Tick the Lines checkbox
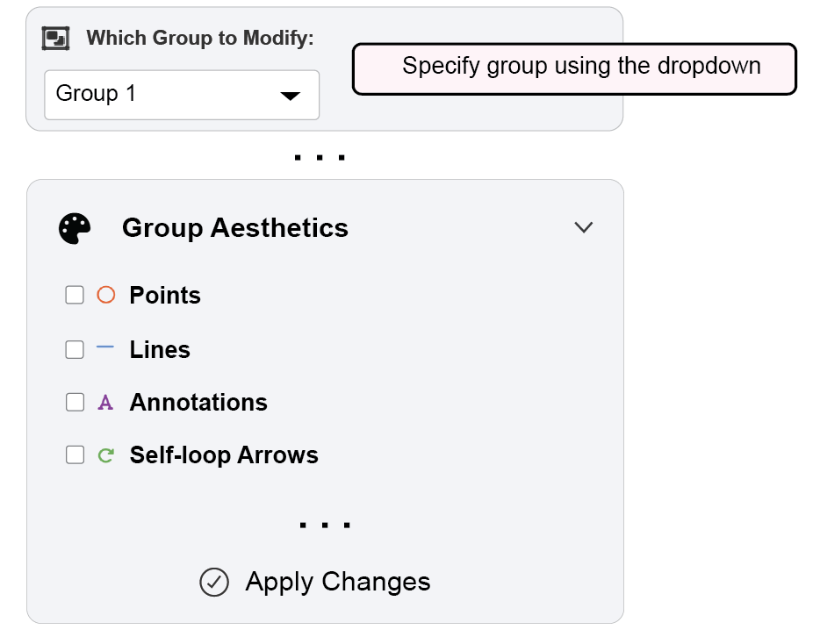 tap(75, 349)
